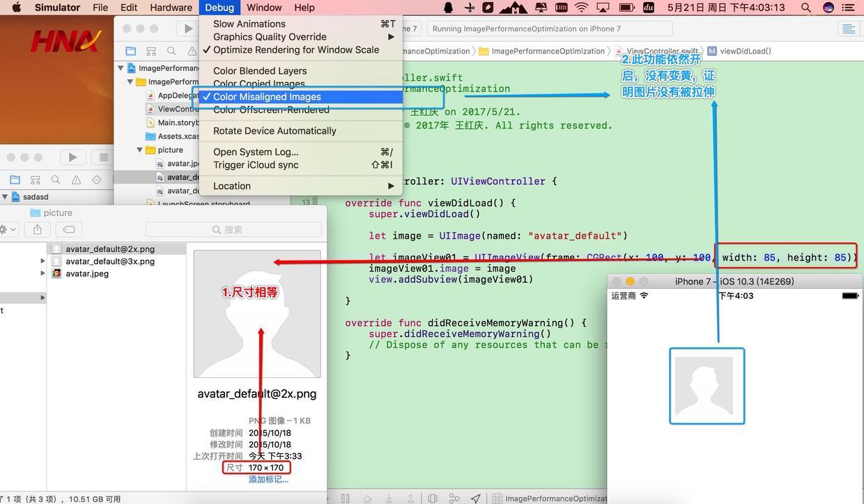864x504 pixels.
Task: Open Issue navigator in sadasd window
Action: [76, 180]
